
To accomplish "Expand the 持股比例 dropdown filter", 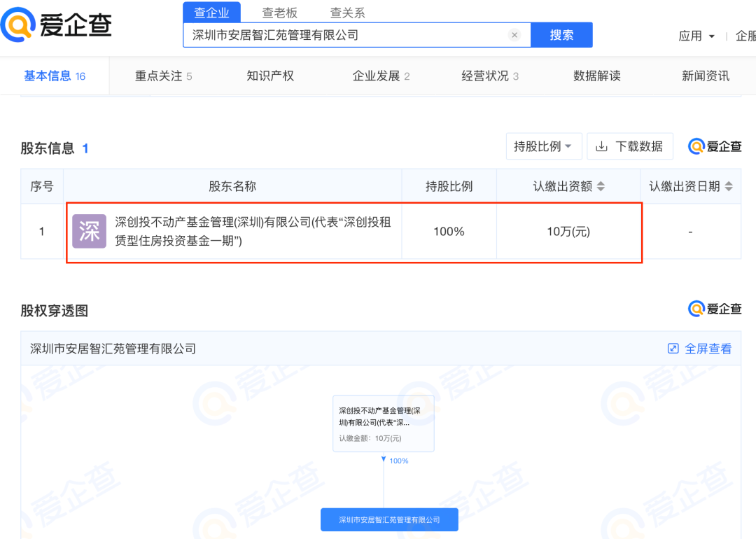I will point(544,146).
